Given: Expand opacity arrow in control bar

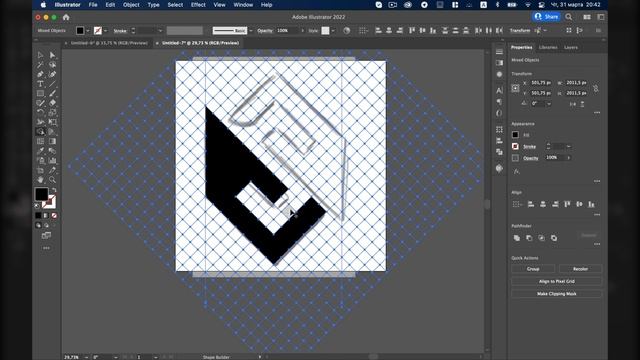Looking at the screenshot, I should pyautogui.click(x=302, y=31).
